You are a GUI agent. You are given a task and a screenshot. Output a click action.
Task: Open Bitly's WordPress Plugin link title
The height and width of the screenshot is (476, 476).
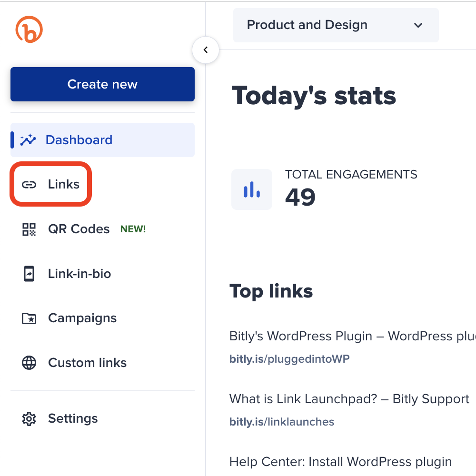[x=352, y=337]
